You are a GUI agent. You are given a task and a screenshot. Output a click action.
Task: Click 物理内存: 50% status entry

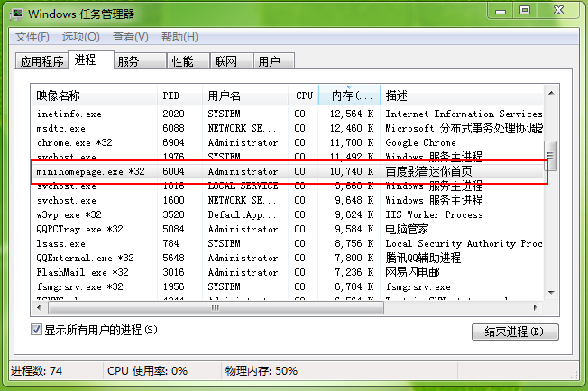point(262,371)
